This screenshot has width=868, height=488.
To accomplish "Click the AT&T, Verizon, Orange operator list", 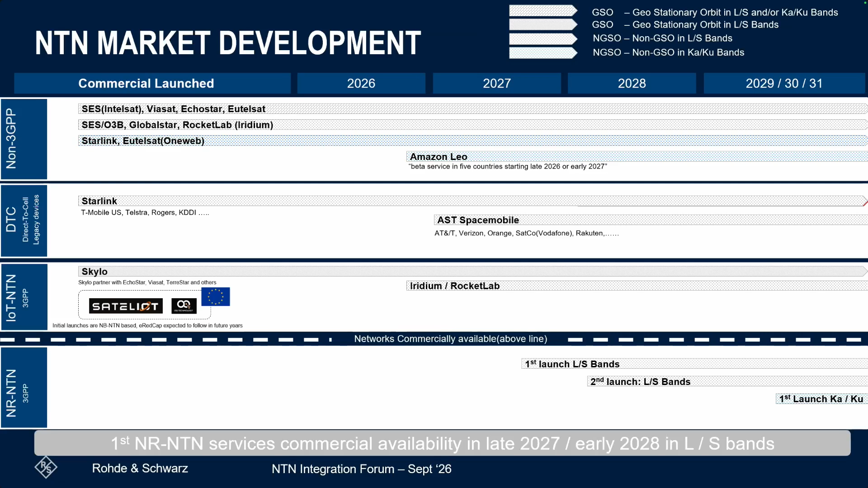I will [x=527, y=233].
